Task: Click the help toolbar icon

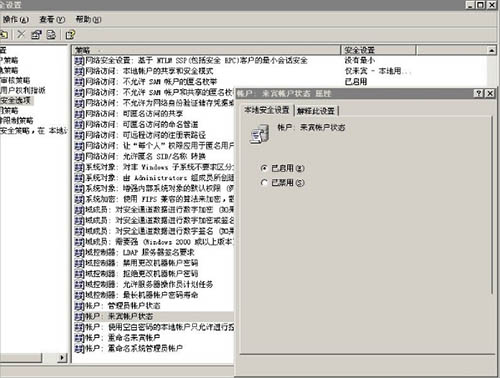Action: click(x=70, y=34)
